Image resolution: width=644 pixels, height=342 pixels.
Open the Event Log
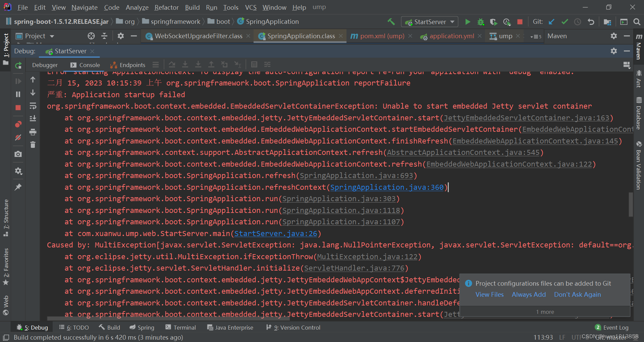tap(612, 328)
